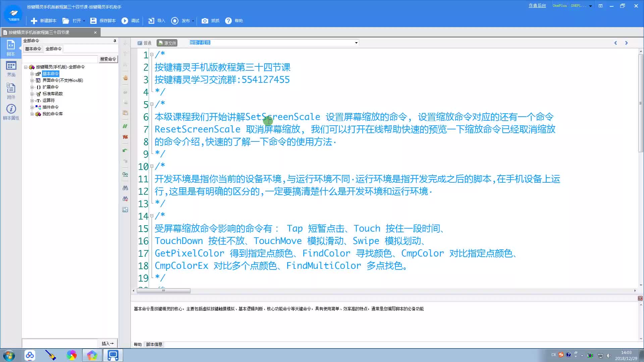Collapse the comment block at line 14
The image size is (644, 362).
152,216
